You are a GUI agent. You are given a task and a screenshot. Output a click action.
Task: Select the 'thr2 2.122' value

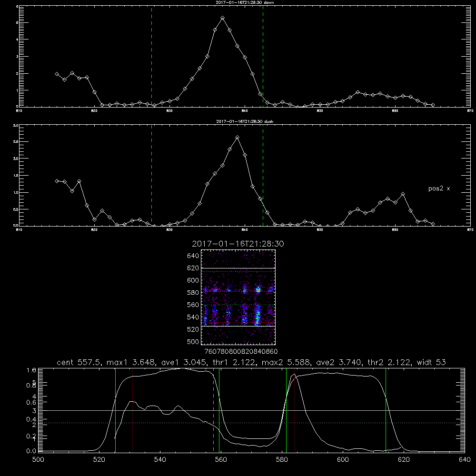point(389,362)
